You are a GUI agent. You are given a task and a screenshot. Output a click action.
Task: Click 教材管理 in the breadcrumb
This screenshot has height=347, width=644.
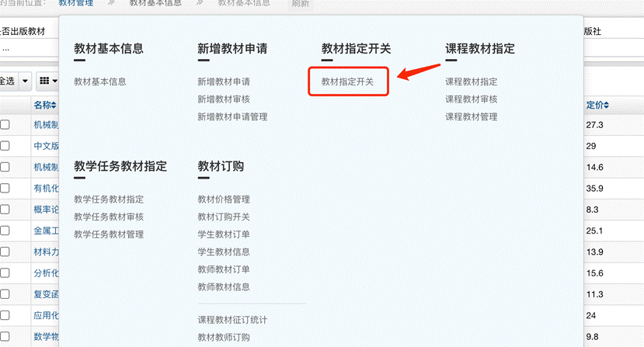coord(86,4)
